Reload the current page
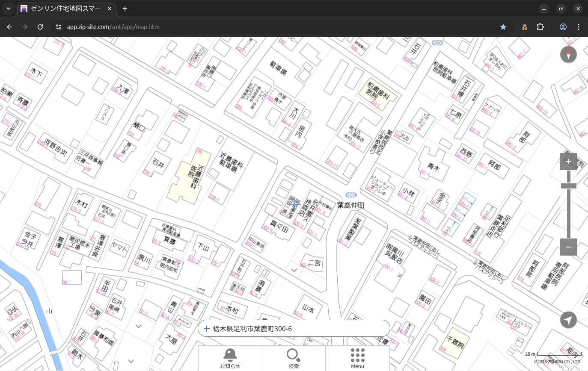Image resolution: width=588 pixels, height=371 pixels. pyautogui.click(x=40, y=27)
